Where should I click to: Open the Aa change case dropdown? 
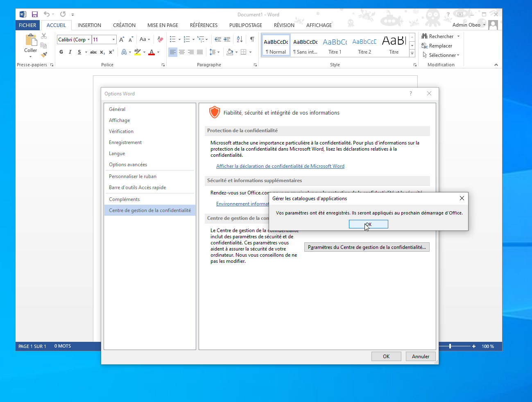click(145, 40)
